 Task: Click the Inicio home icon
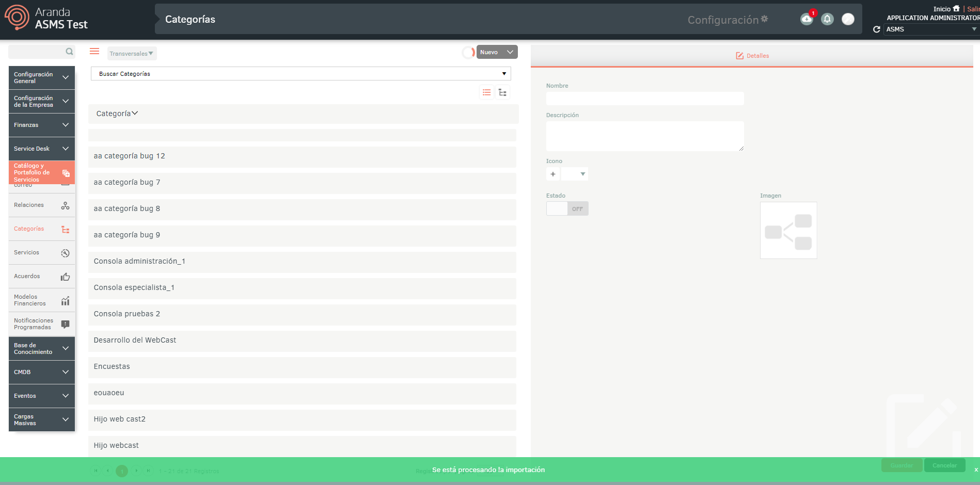coord(956,8)
